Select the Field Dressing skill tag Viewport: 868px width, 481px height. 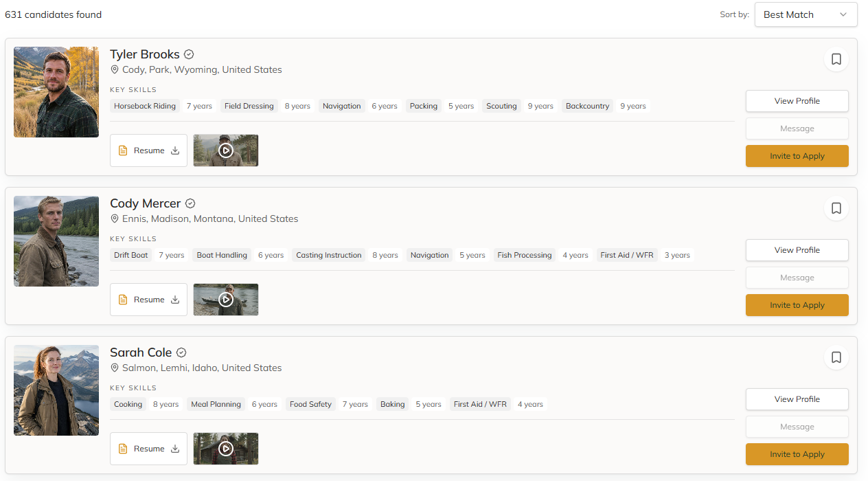(249, 106)
